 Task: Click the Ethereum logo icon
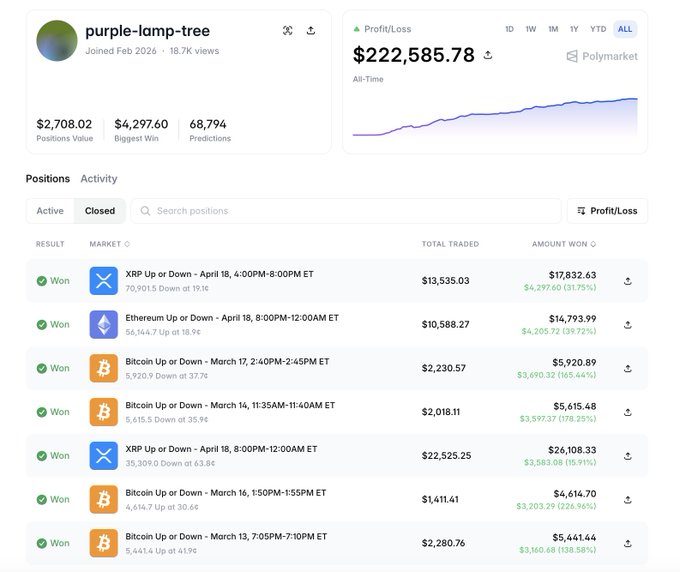pos(104,324)
